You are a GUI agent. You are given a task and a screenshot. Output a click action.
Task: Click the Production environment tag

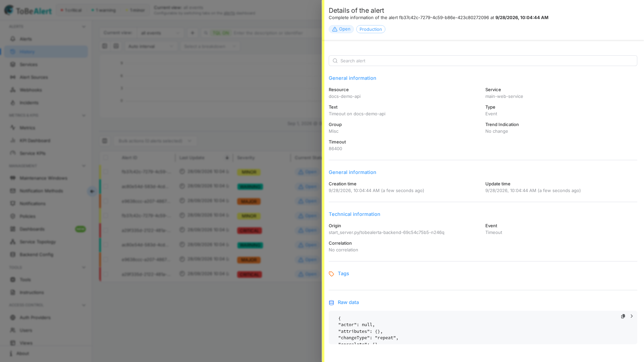371,29
